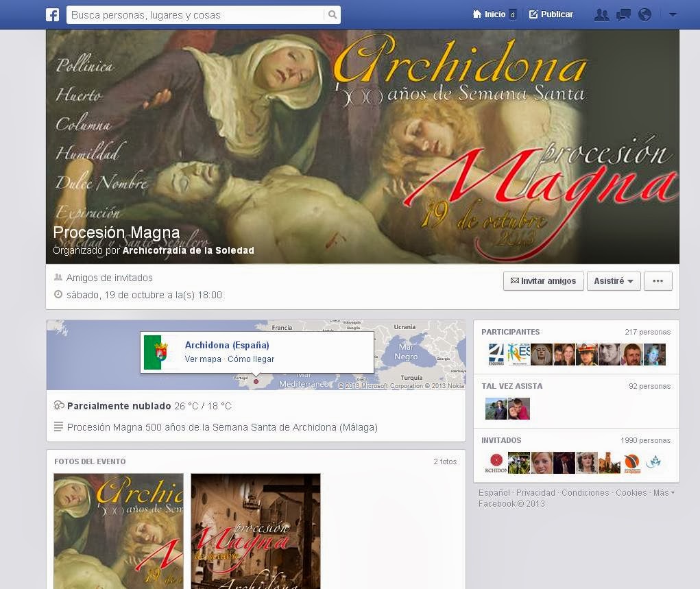Click first participant avatar with 4 Esquinas logo
Image resolution: width=700 pixels, height=589 pixels.
click(496, 354)
